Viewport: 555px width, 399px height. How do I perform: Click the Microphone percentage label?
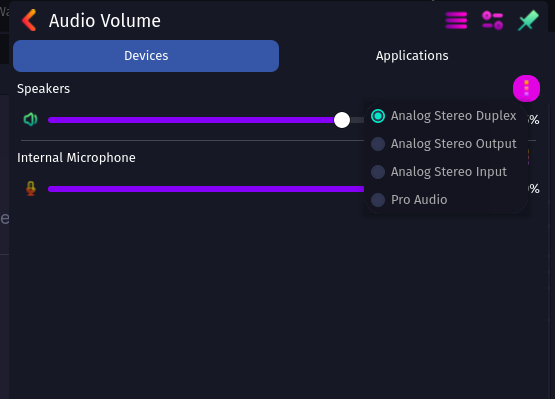[534, 189]
